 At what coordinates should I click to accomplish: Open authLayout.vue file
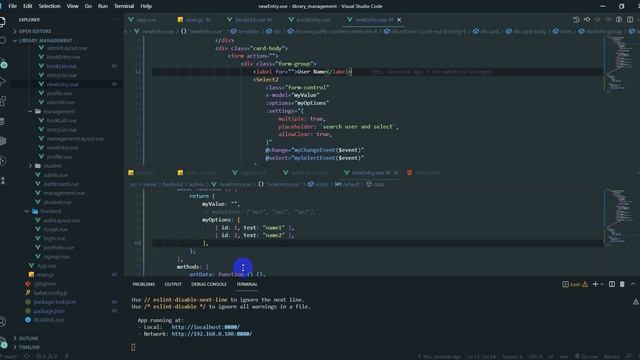click(x=61, y=220)
